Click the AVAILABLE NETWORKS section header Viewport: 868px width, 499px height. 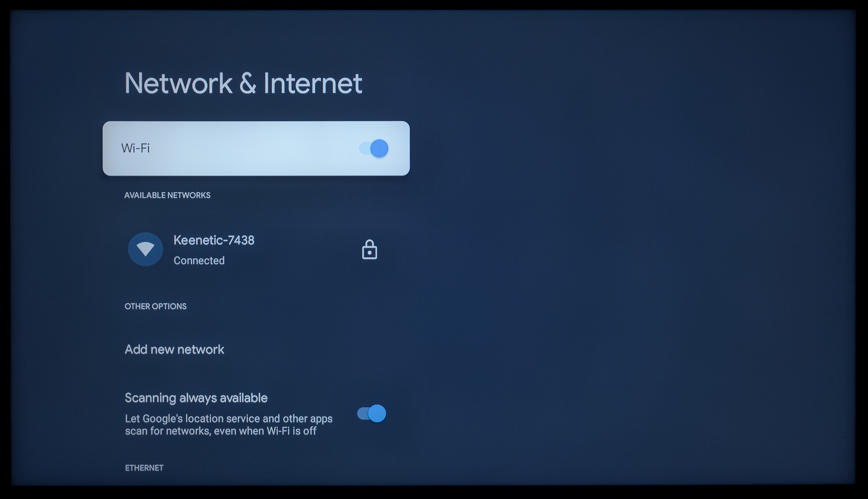click(x=167, y=195)
